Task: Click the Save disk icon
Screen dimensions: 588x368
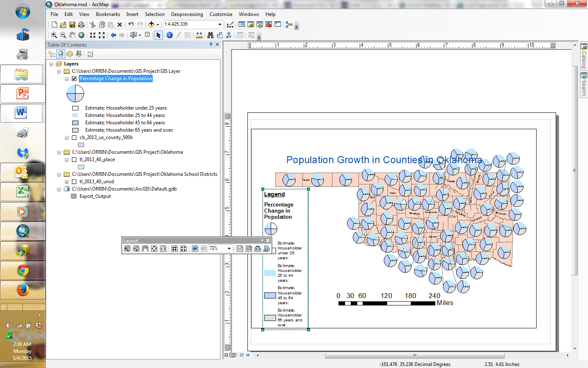Action: (x=72, y=25)
